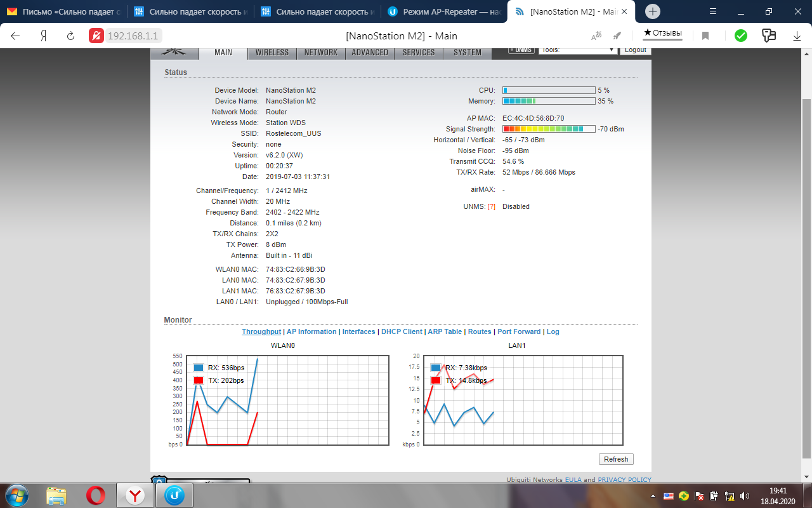
Task: Click the WLAN0 throughput graph
Action: tap(287, 400)
